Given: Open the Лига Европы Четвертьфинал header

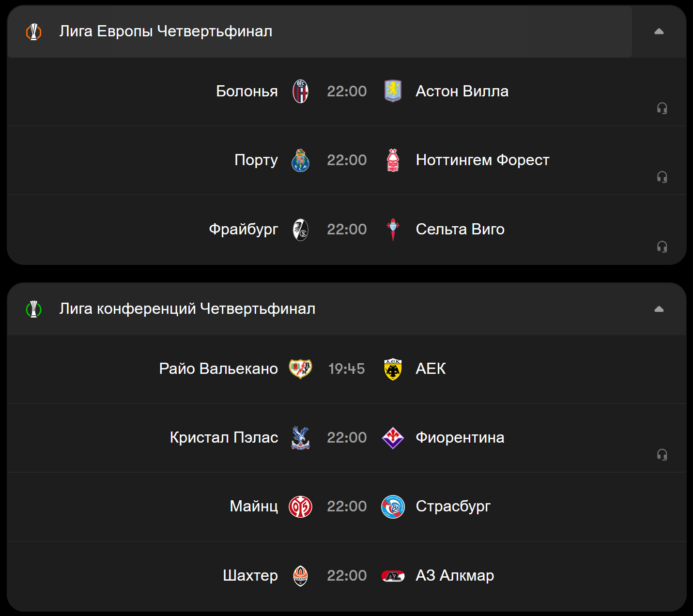Looking at the screenshot, I should (320, 31).
